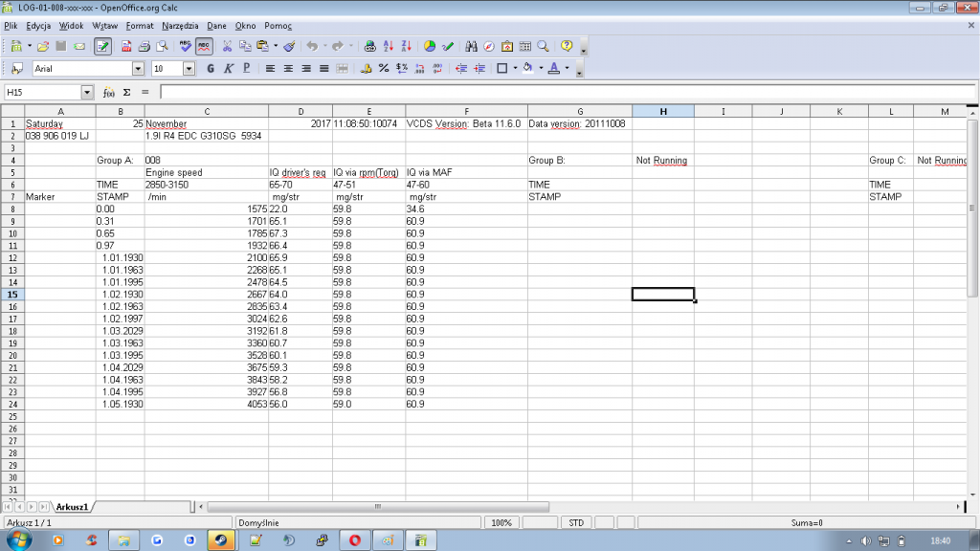Viewport: 980px width, 551px height.
Task: Insert a hyperlink
Action: (370, 46)
